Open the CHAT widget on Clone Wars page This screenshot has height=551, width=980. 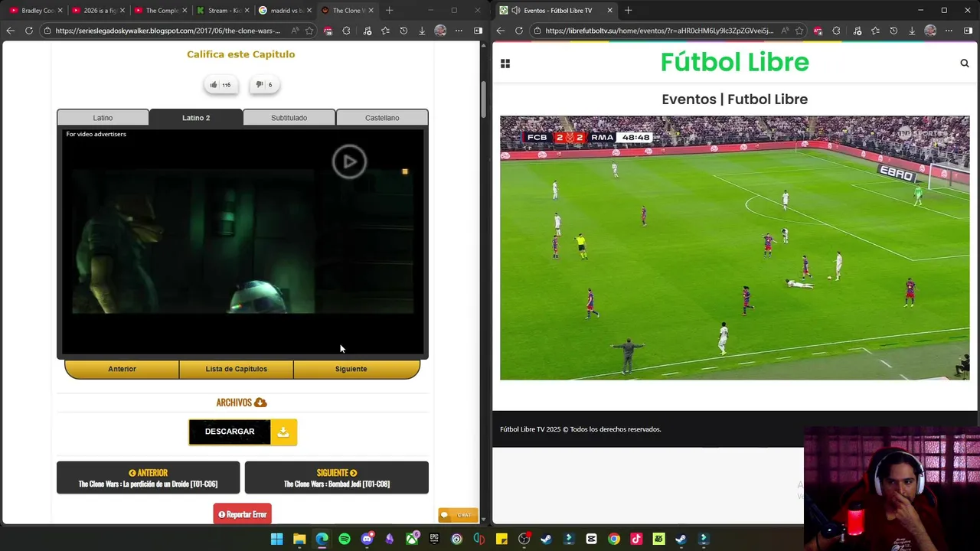click(x=458, y=515)
